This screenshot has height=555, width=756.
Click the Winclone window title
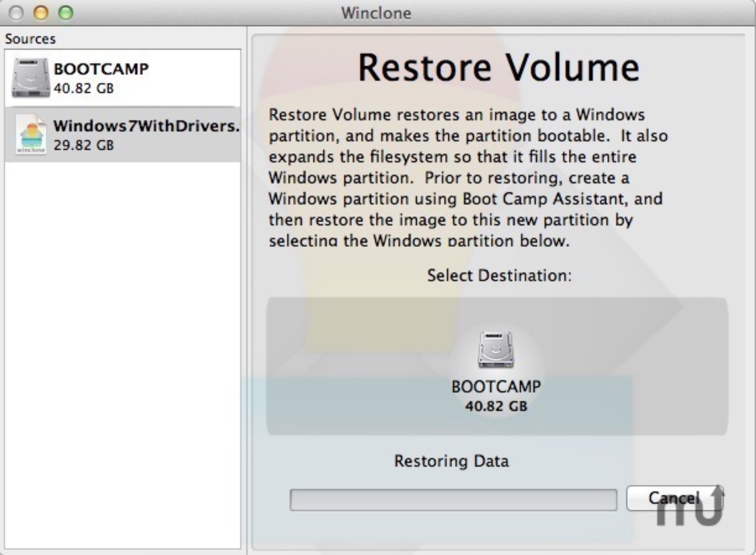click(376, 13)
